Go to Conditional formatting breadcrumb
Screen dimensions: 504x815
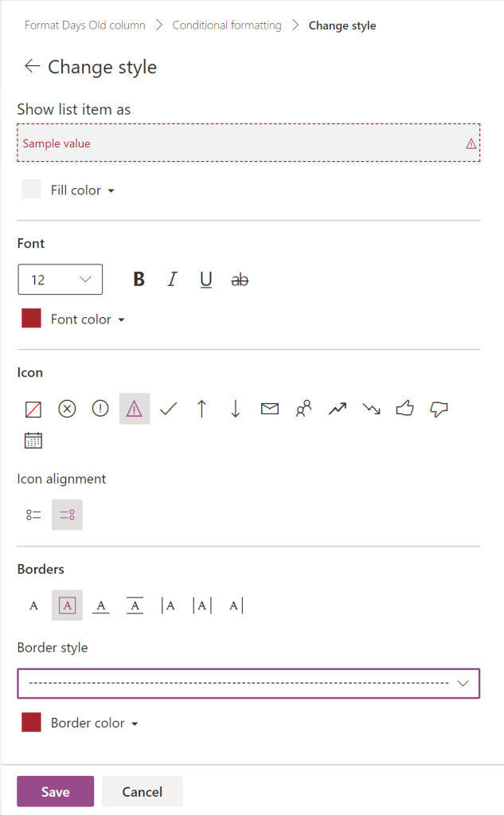click(227, 25)
